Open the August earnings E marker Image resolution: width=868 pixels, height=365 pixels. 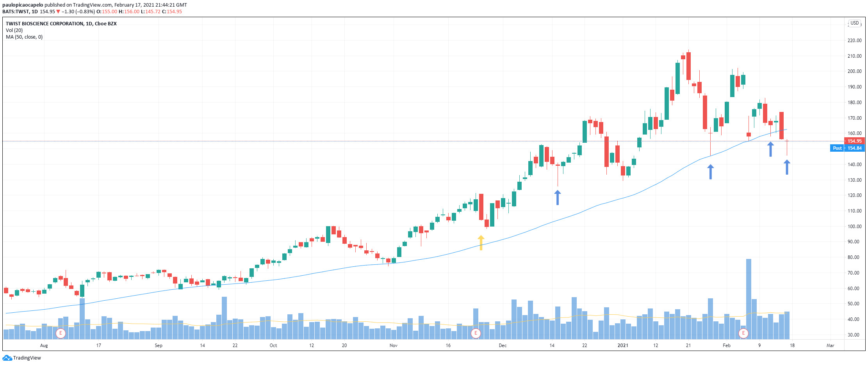(x=61, y=333)
